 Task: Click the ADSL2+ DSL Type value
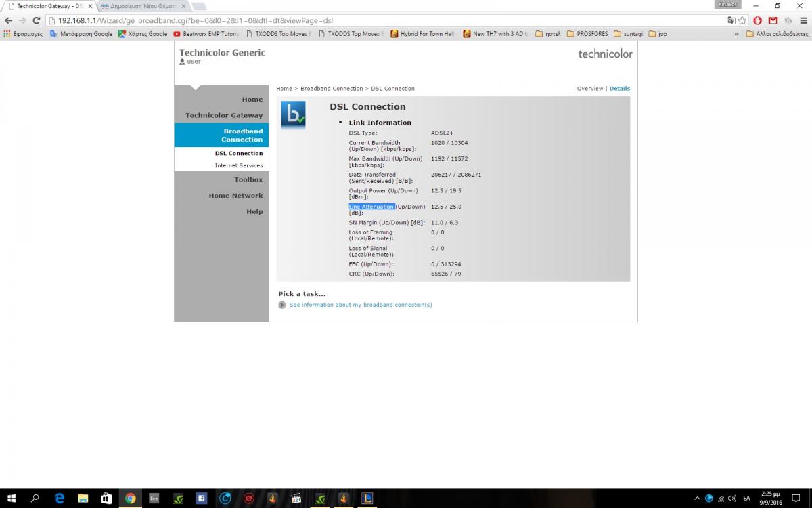click(x=443, y=133)
